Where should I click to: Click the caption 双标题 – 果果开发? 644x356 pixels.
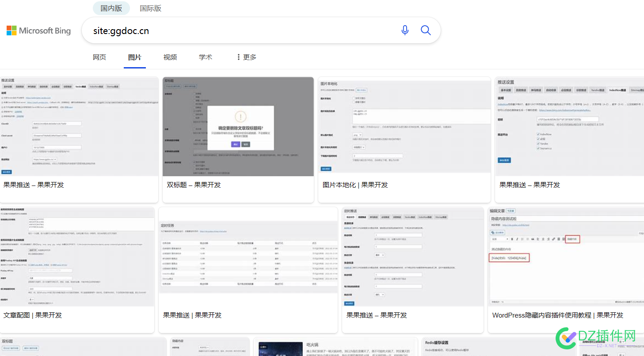[194, 185]
